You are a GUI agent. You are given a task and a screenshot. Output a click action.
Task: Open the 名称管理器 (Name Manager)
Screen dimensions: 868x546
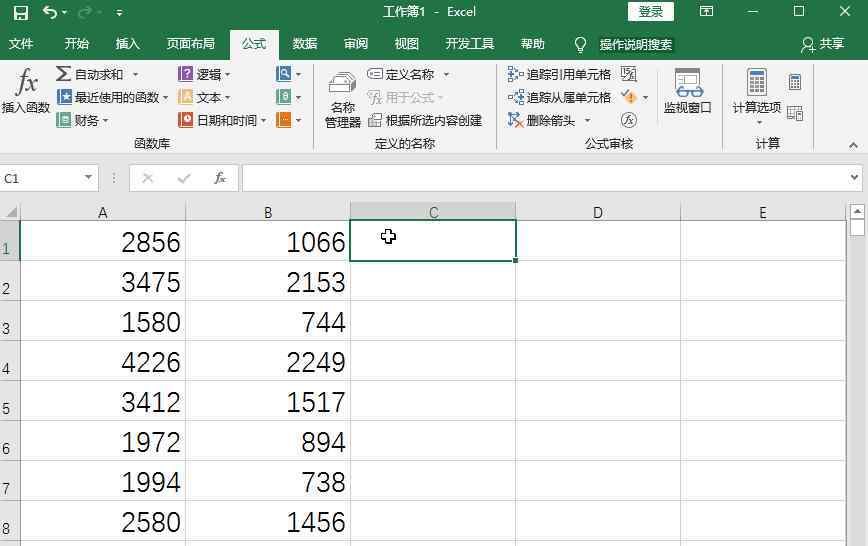pos(342,100)
